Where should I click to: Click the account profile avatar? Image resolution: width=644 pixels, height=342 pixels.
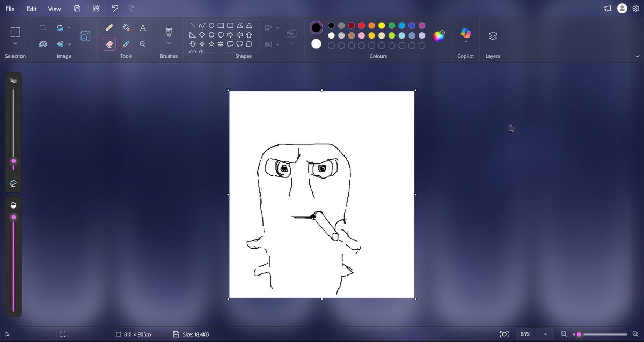tap(622, 9)
